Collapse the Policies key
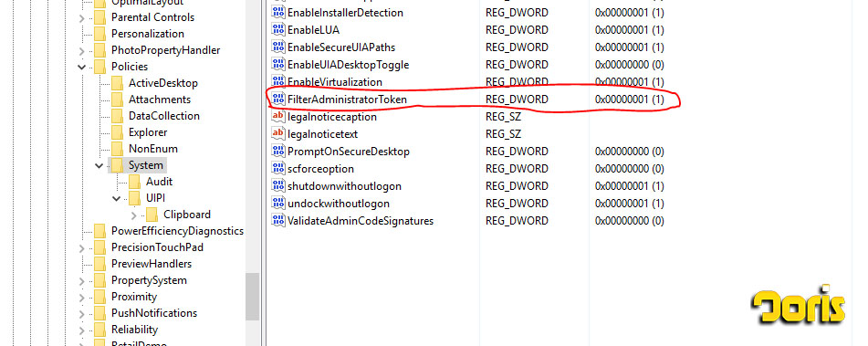This screenshot has width=868, height=346. tap(82, 67)
